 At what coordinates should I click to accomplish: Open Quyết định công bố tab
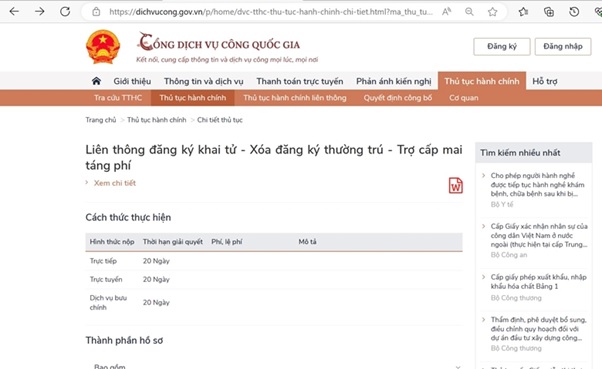click(398, 98)
